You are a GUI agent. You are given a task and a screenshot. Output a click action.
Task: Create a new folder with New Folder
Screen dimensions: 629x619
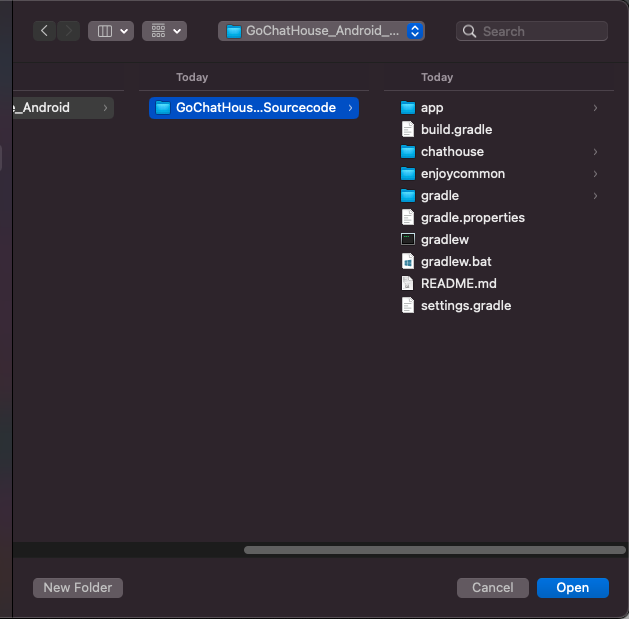[x=78, y=588]
